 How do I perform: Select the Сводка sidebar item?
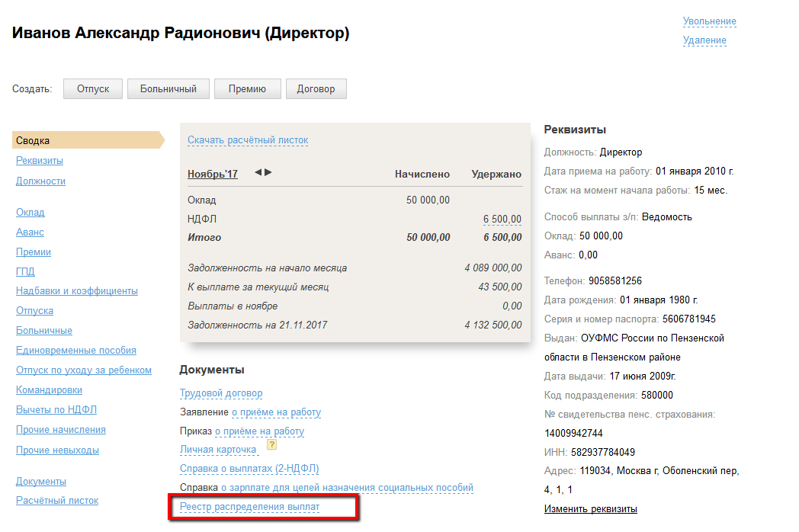tap(34, 141)
